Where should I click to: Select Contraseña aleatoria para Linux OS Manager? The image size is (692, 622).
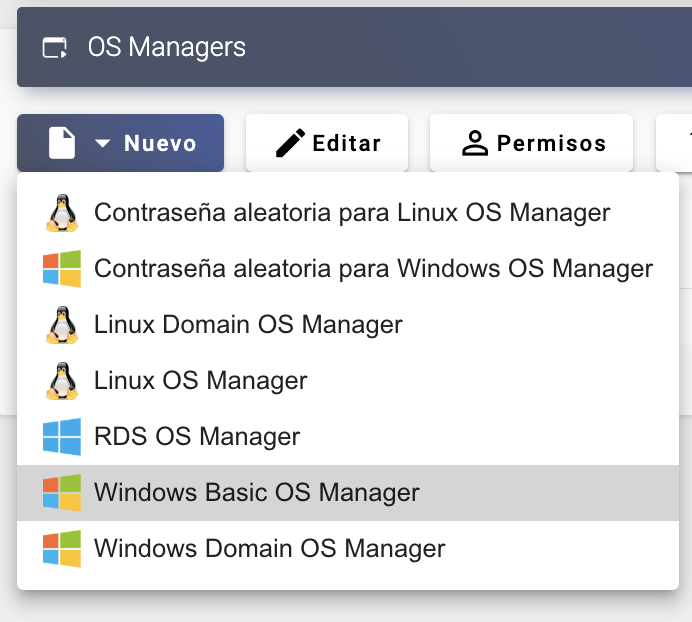point(351,213)
